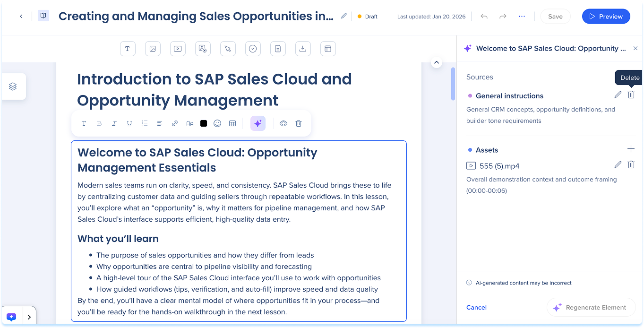Viewport: 644px width, 328px height.
Task: Add a video element from the top toolbar
Action: click(x=178, y=49)
